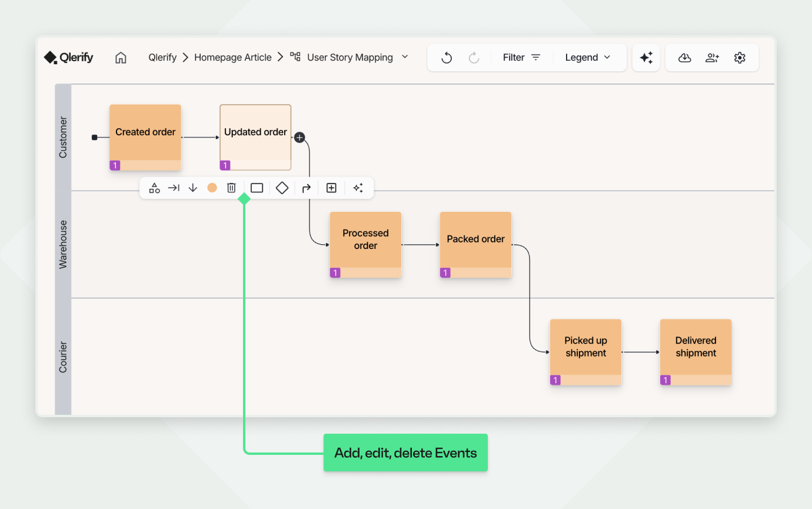Open the User Story Mapping breadcrumb
Image resolution: width=812 pixels, height=509 pixels.
350,58
